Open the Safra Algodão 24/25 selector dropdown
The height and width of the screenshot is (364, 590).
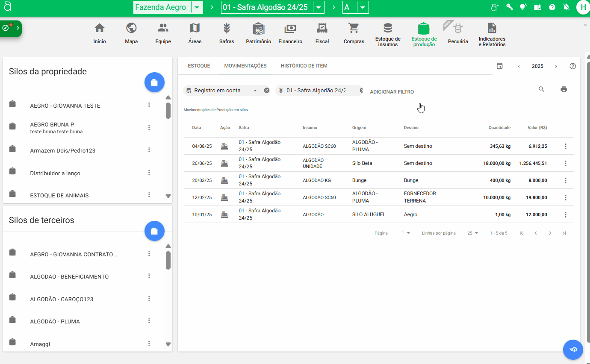[319, 7]
